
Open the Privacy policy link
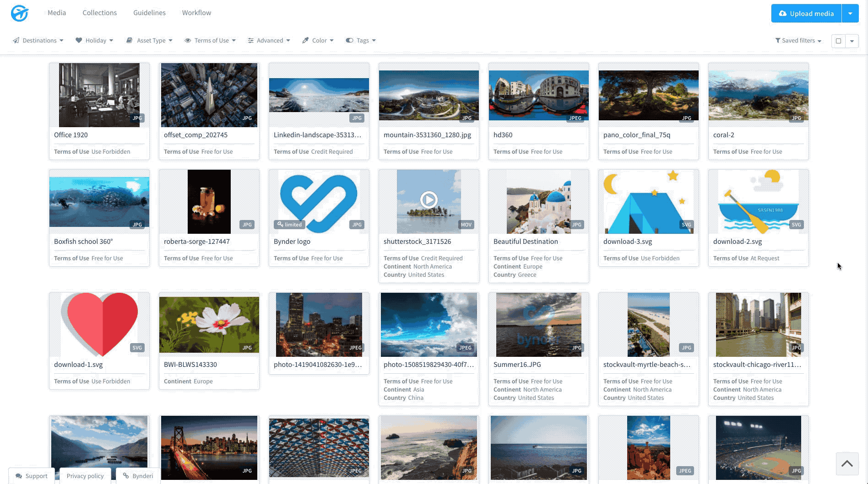point(85,476)
